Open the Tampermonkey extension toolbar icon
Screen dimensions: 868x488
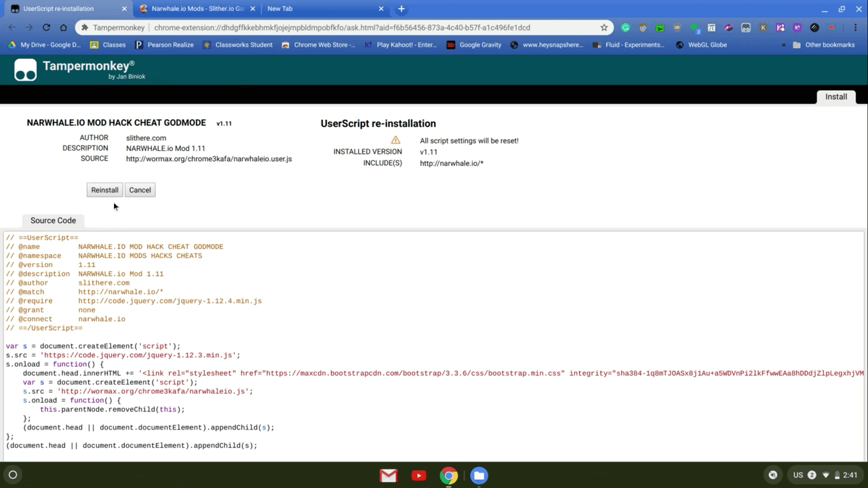click(745, 28)
